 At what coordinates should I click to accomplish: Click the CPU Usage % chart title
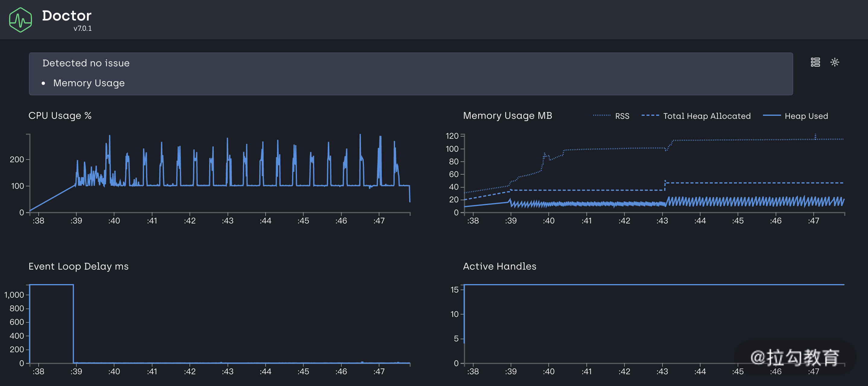tap(60, 115)
